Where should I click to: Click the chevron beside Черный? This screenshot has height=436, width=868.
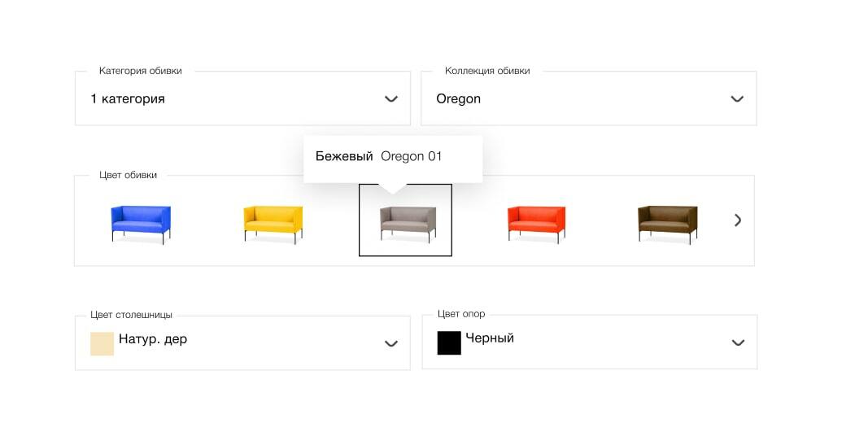click(x=738, y=342)
